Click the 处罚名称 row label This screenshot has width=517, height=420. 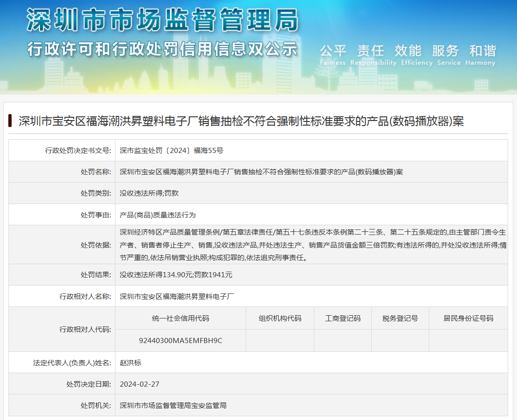[96, 172]
